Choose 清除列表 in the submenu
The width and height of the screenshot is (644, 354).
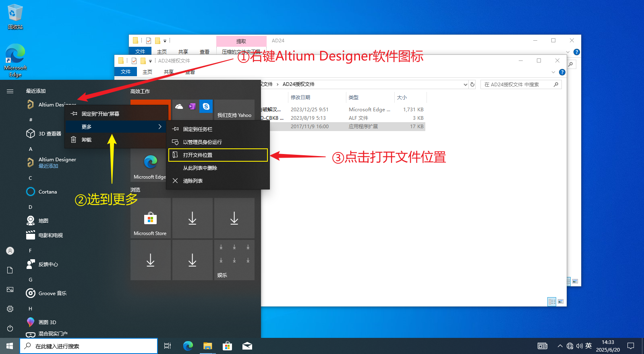pos(218,181)
